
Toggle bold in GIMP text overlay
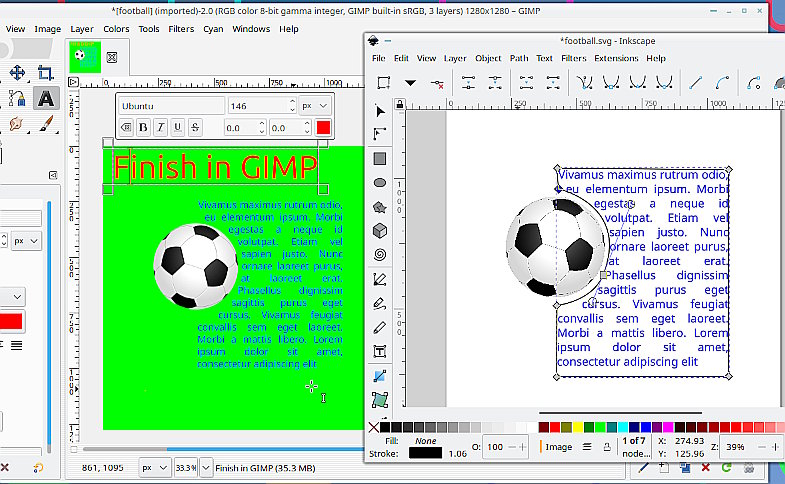click(x=143, y=128)
